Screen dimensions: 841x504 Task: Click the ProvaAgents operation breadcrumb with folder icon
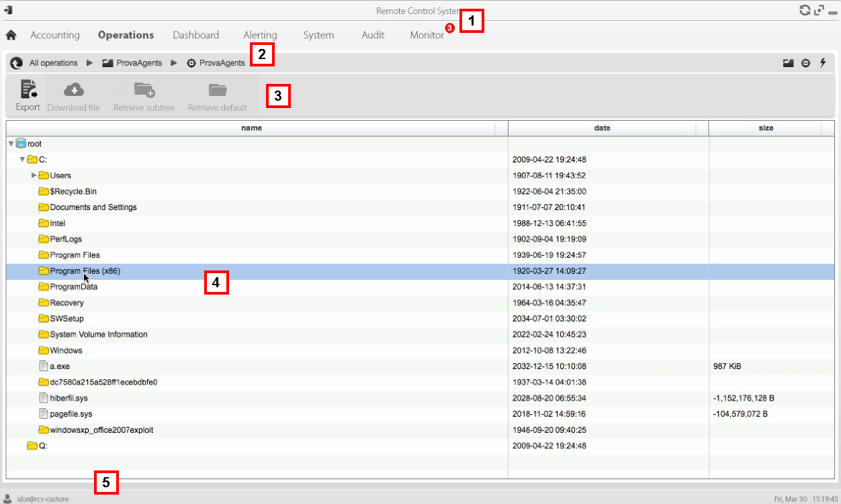pos(132,63)
